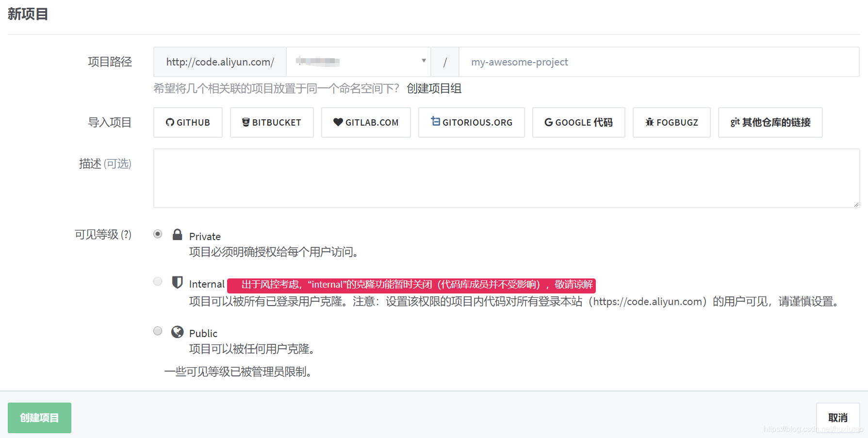Import via git 其他仓库的链接 button
Image resolution: width=868 pixels, height=438 pixels.
coord(770,122)
